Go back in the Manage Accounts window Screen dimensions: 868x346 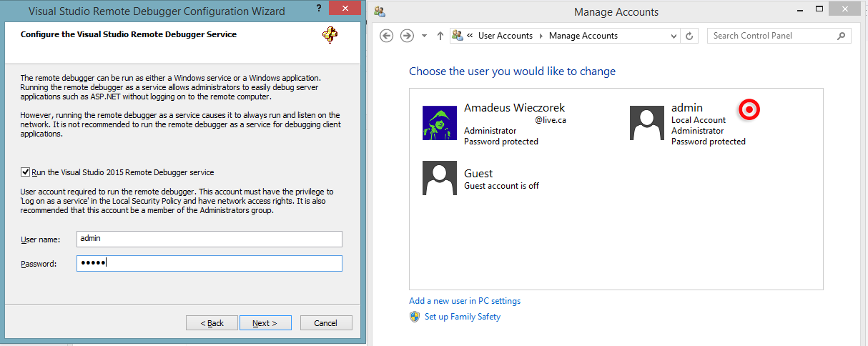[x=387, y=36]
